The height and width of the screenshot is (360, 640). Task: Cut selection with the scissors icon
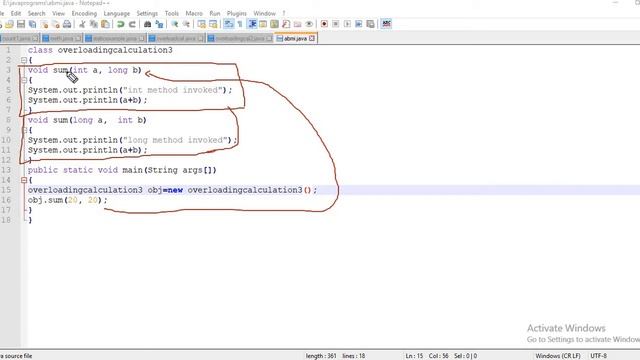(x=82, y=24)
